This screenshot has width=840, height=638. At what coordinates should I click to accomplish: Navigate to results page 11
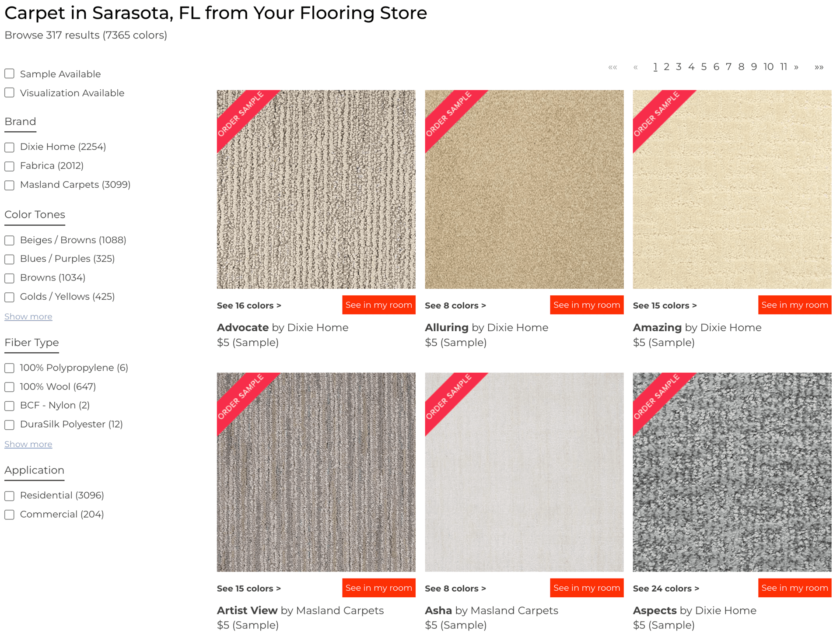(x=783, y=67)
